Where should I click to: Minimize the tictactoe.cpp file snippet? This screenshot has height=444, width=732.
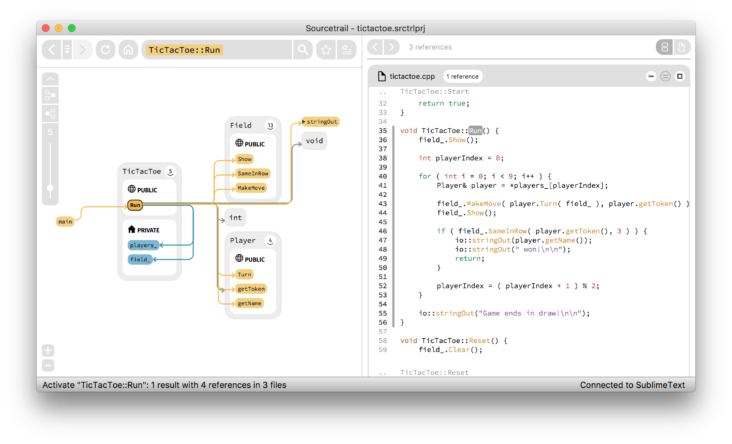(651, 76)
